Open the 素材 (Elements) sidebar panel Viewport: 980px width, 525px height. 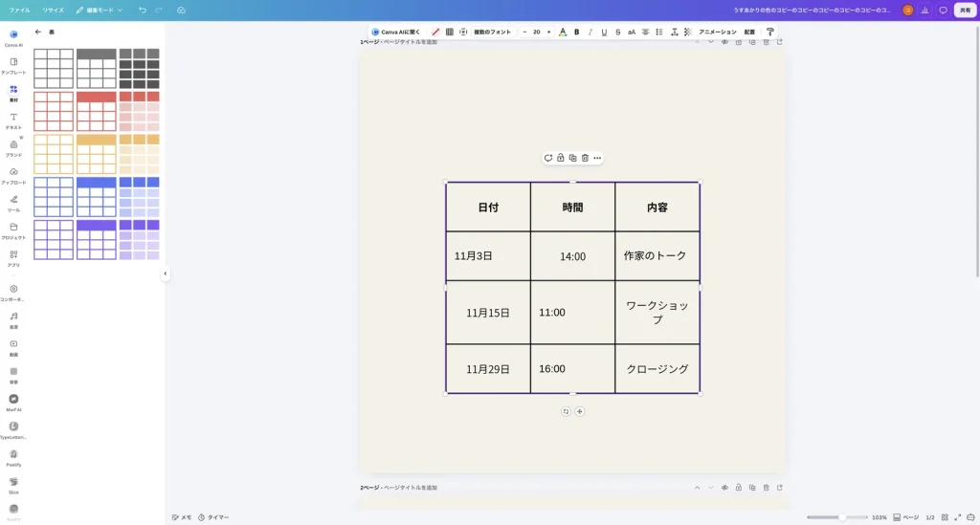pyautogui.click(x=13, y=93)
